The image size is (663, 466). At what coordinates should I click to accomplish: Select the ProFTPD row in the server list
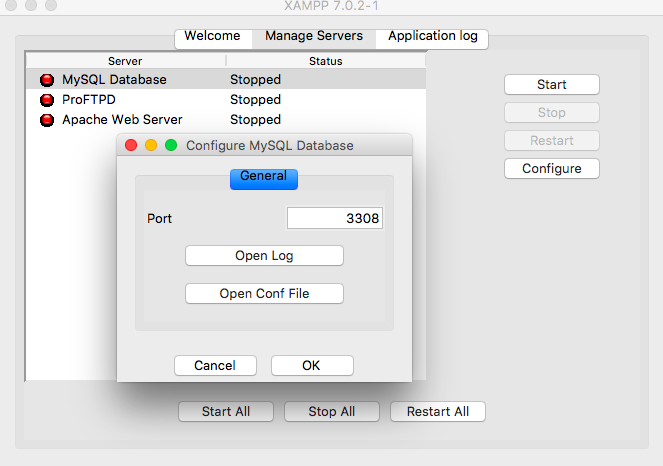coord(226,100)
